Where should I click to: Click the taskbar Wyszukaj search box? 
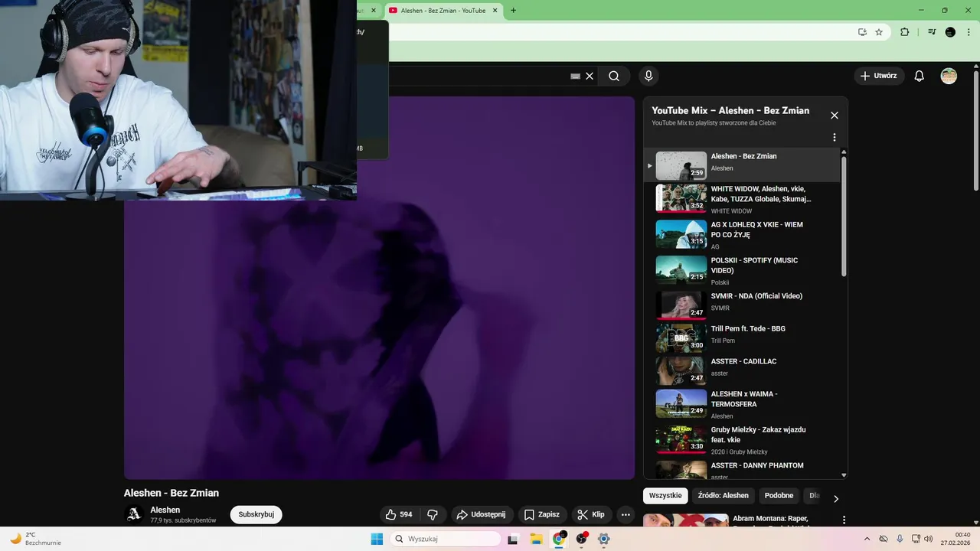point(447,539)
